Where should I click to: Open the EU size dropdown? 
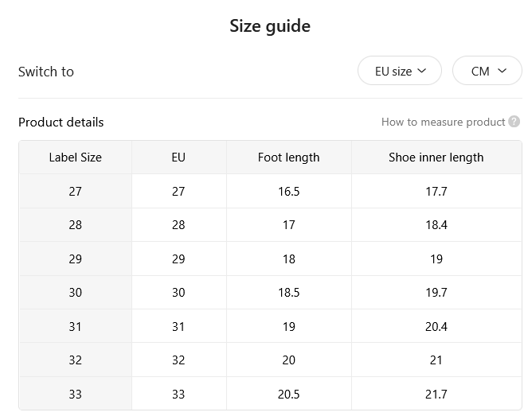400,71
